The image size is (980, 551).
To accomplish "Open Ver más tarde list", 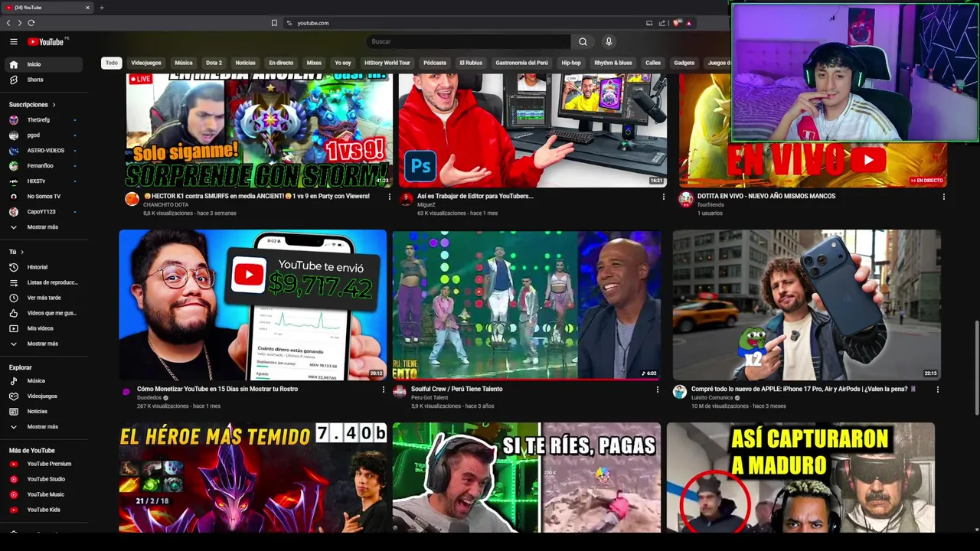I will (x=44, y=298).
